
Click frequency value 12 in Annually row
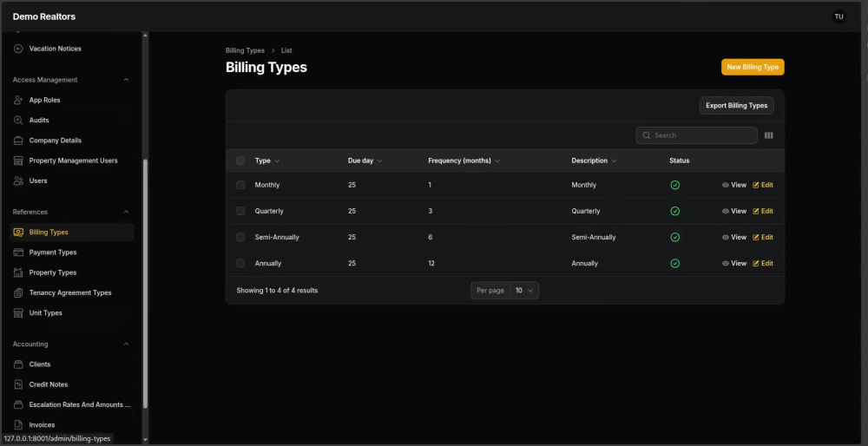(x=431, y=264)
